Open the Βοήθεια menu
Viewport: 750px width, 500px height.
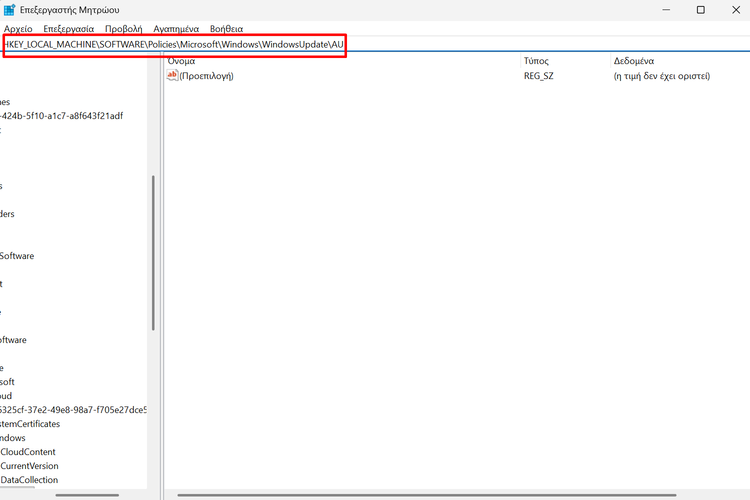(226, 29)
